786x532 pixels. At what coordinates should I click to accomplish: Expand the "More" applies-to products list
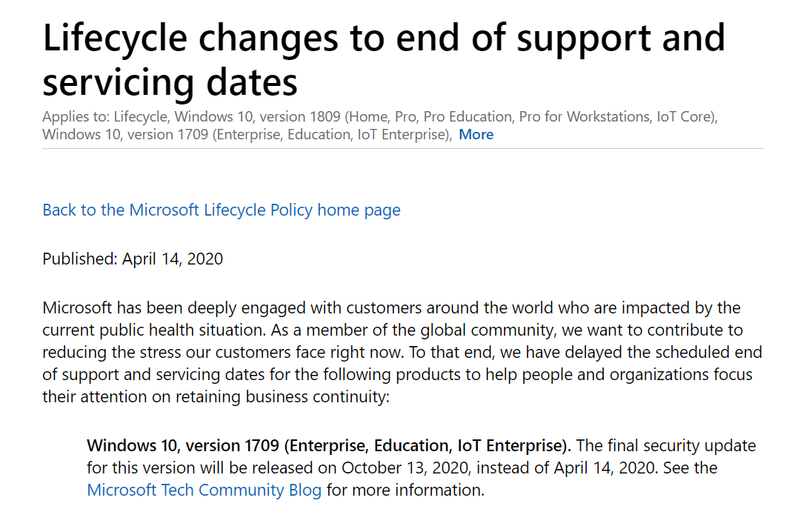click(476, 134)
